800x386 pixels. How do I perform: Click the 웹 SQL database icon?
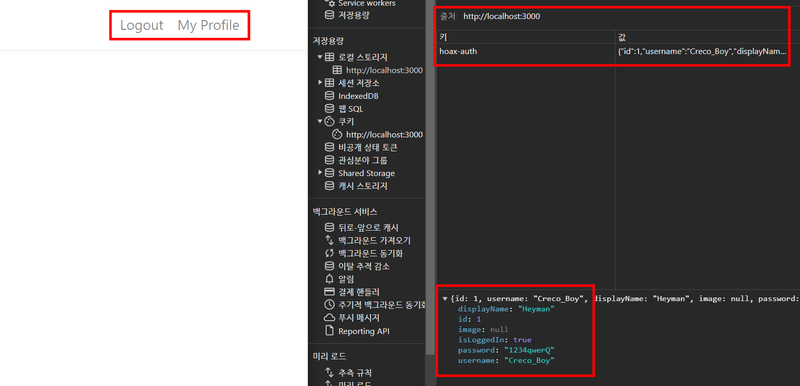click(330, 109)
